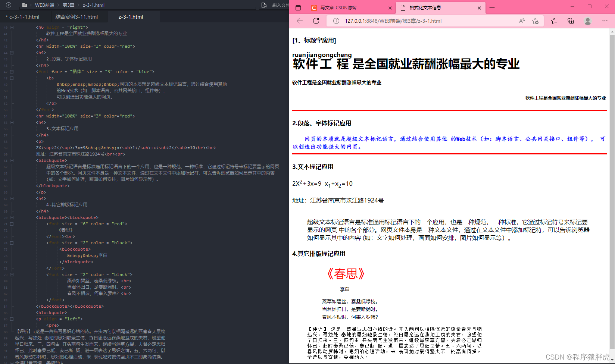
Task: Click WEB前端 in the editor breadcrumb
Action: click(x=44, y=5)
